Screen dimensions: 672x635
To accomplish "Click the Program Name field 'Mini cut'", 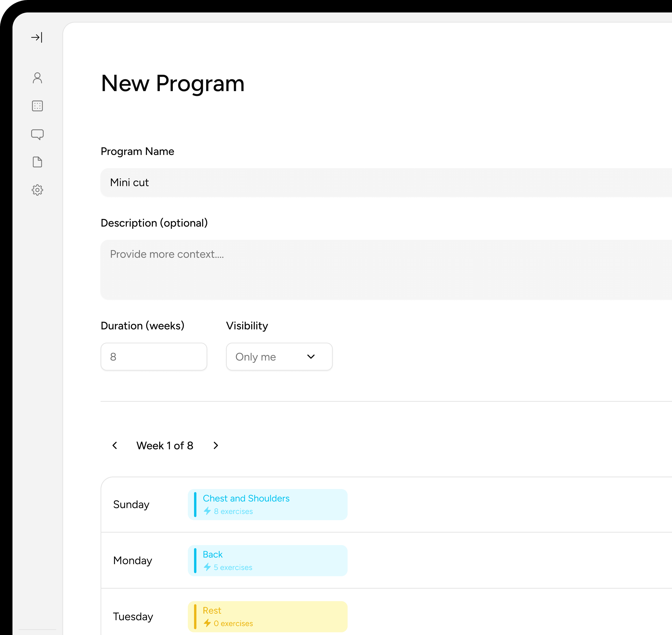I will coord(373,182).
